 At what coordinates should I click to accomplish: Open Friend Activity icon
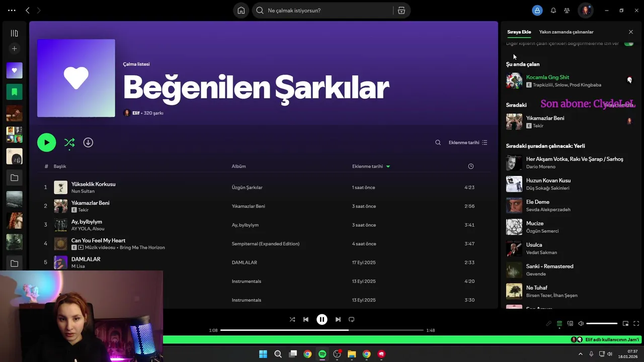567,11
